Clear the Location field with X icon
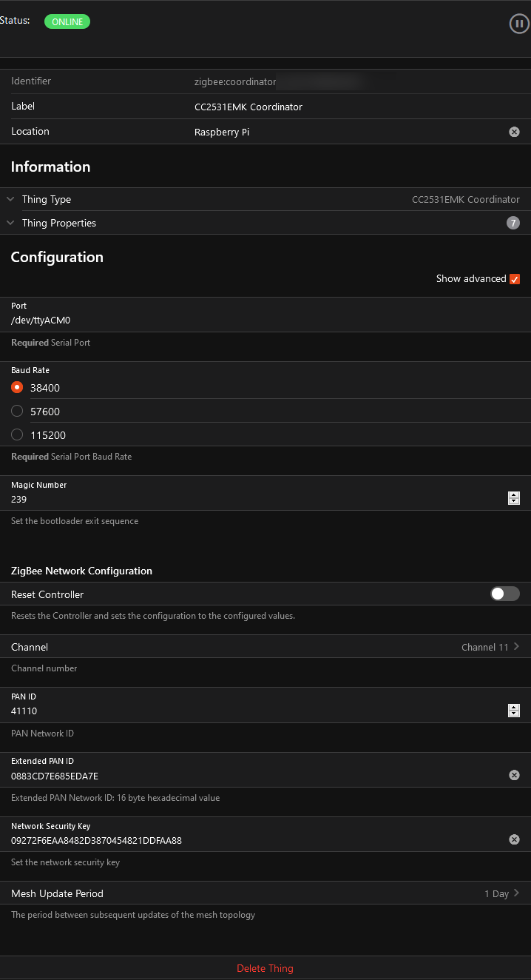 [x=514, y=132]
